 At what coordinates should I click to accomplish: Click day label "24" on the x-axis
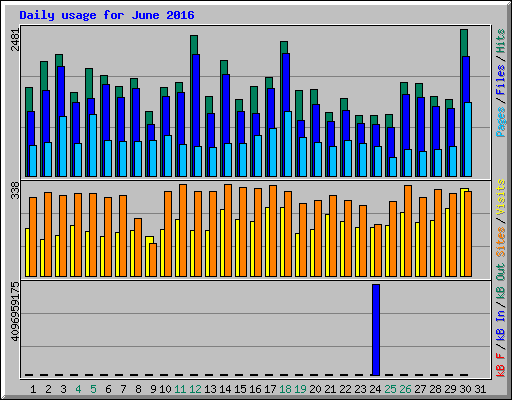[x=375, y=389]
